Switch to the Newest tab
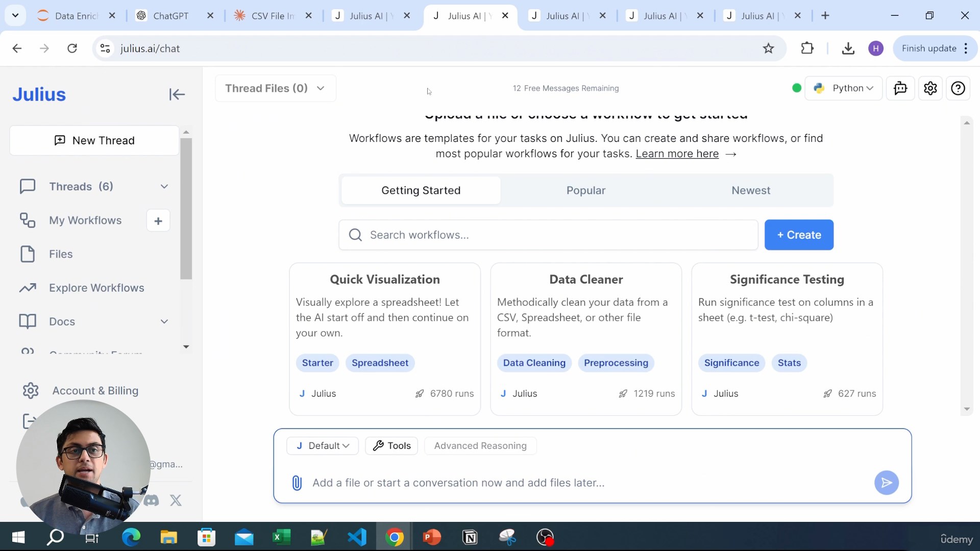This screenshot has height=551, width=980. (750, 190)
